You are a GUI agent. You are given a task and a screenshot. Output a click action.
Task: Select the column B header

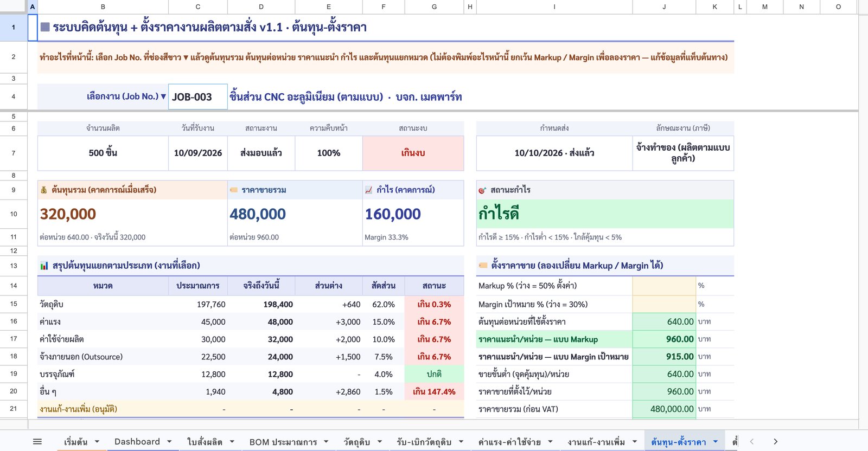coord(103,7)
